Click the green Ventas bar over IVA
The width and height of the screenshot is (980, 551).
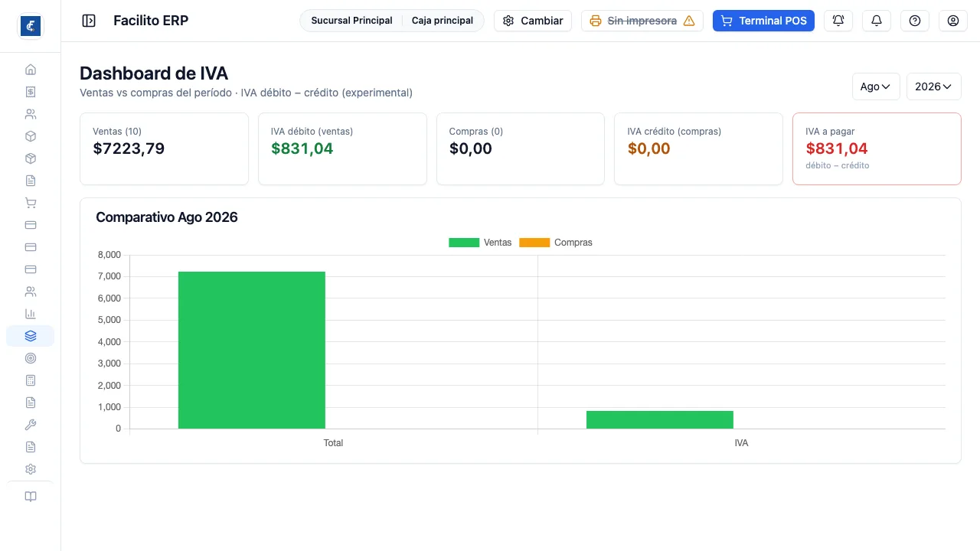[660, 419]
